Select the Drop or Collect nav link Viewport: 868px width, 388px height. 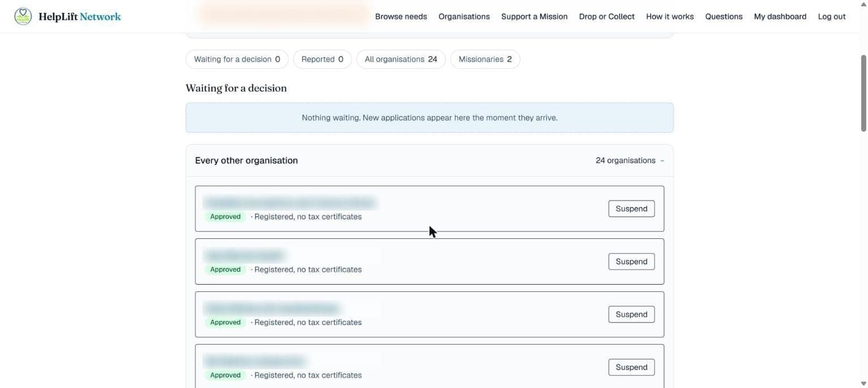pos(606,16)
